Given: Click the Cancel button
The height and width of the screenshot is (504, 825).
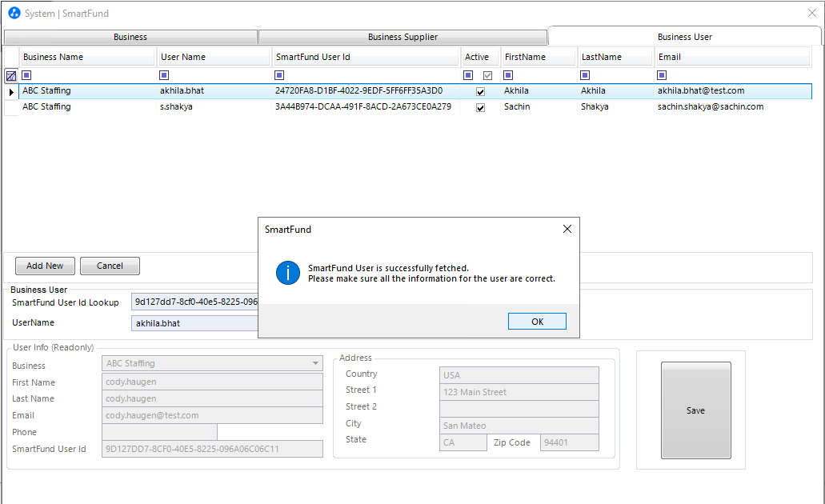Looking at the screenshot, I should pyautogui.click(x=110, y=266).
